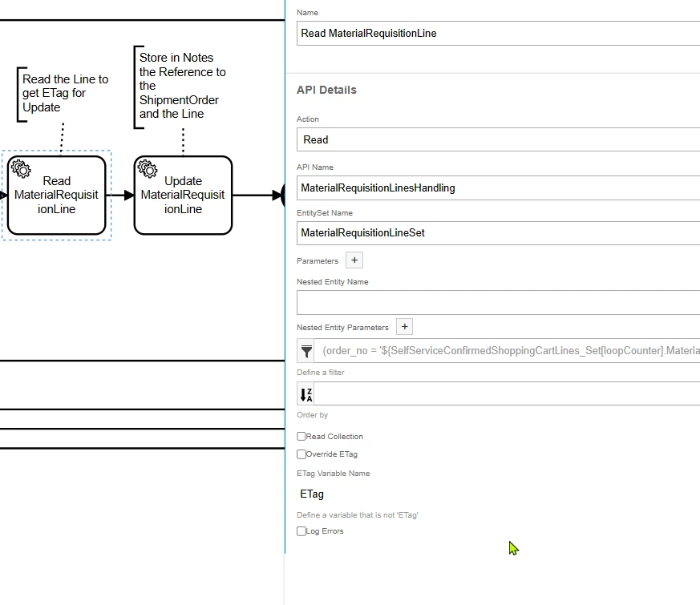Add a parameter with Parameters plus button

354,260
